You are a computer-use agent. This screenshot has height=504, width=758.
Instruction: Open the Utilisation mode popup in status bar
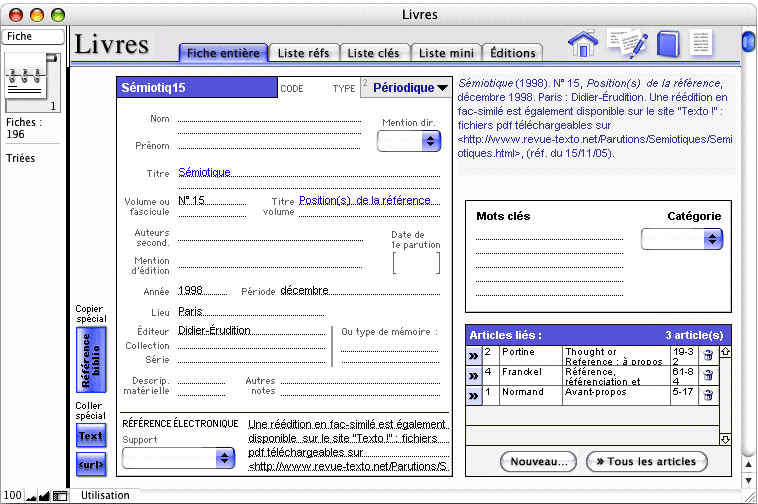pyautogui.click(x=105, y=495)
